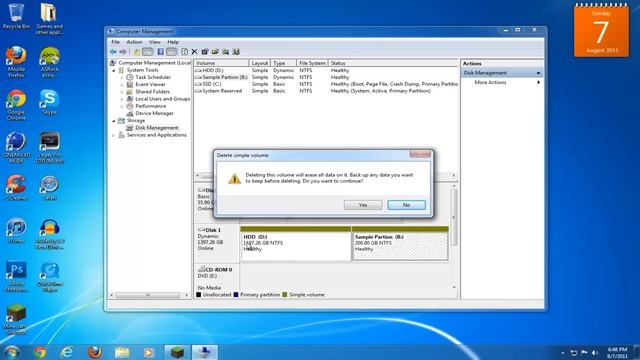Open the View menu
Viewport: 640px width, 360px height.
coord(155,42)
